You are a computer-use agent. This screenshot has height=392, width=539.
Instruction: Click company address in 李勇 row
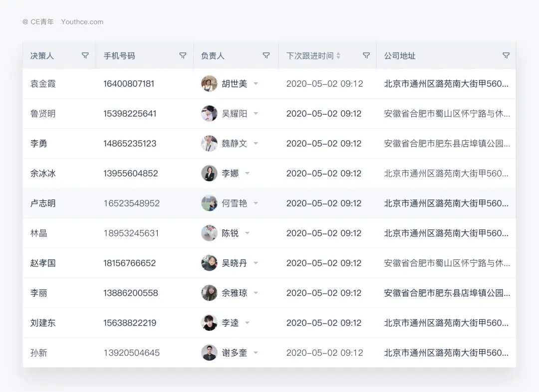(x=447, y=143)
